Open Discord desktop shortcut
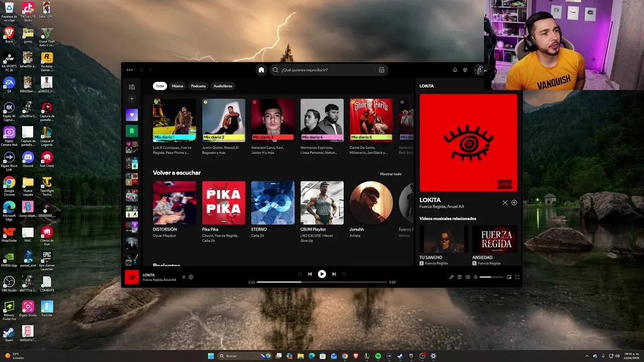644x362 pixels. pyautogui.click(x=28, y=159)
